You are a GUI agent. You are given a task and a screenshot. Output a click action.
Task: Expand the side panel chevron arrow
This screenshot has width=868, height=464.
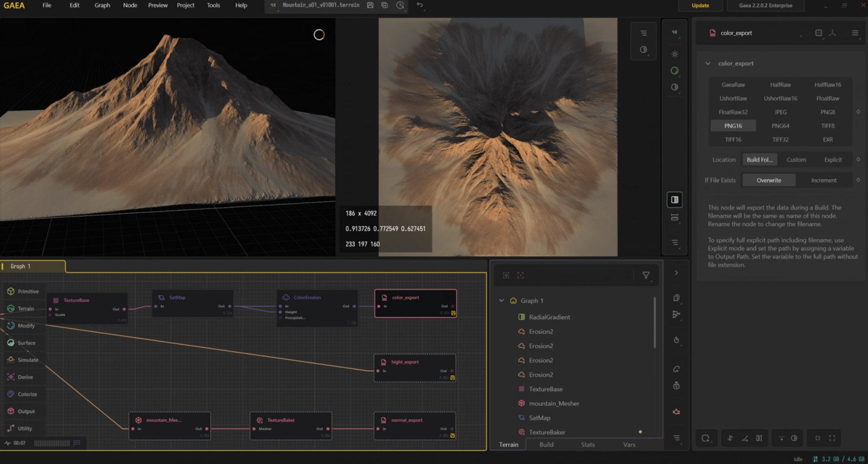pos(676,273)
